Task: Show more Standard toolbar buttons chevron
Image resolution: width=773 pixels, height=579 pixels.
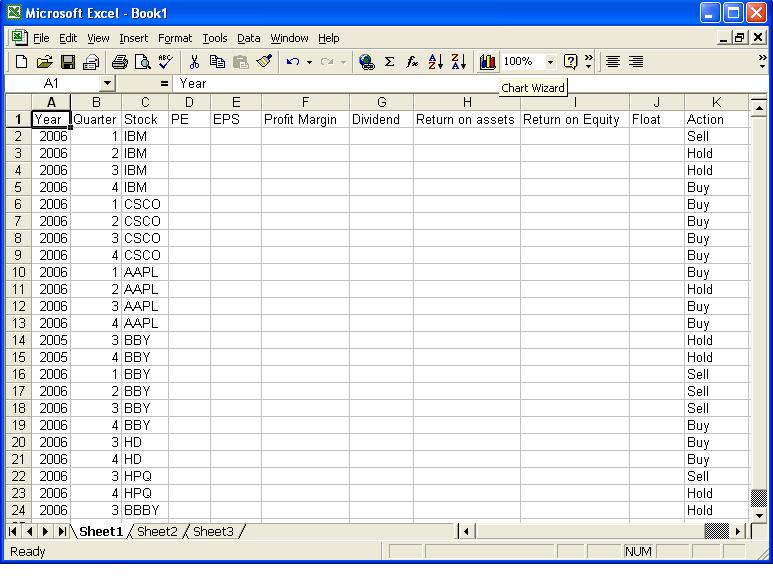Action: (589, 62)
